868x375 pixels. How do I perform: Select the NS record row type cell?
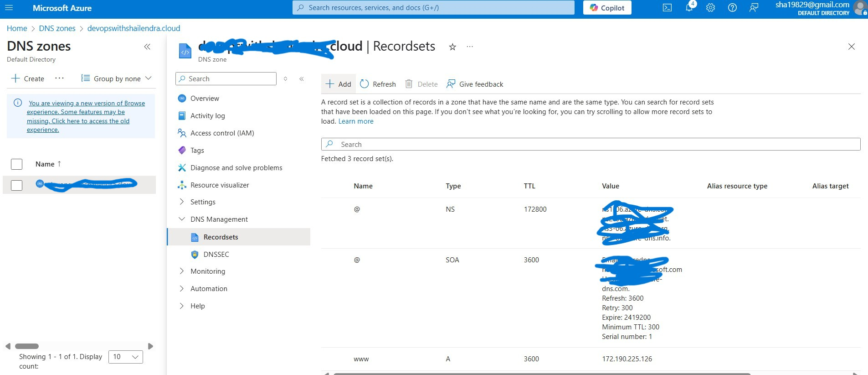coord(450,209)
